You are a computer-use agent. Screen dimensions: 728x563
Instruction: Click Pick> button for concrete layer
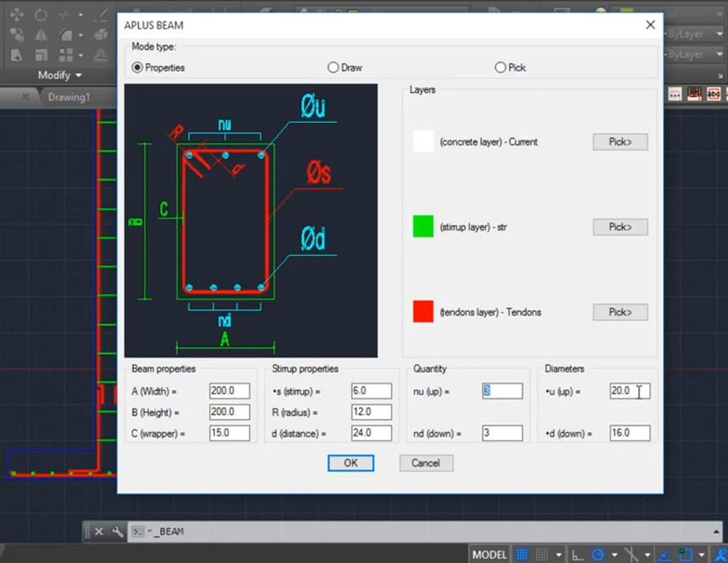click(620, 141)
